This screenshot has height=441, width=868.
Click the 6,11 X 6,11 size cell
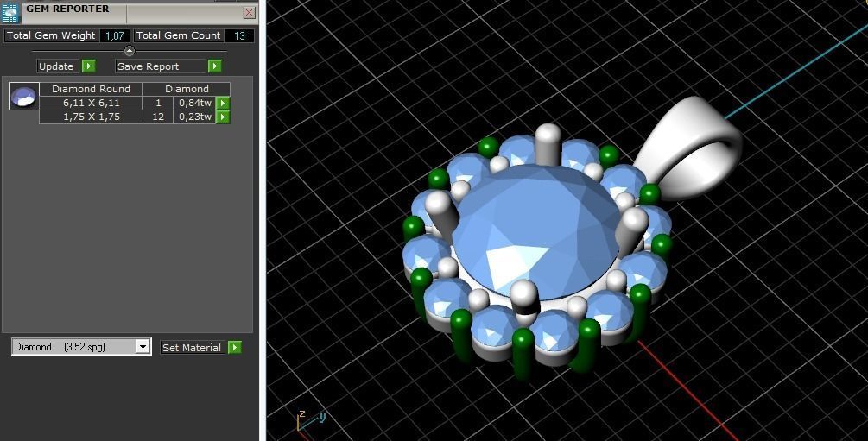91,103
